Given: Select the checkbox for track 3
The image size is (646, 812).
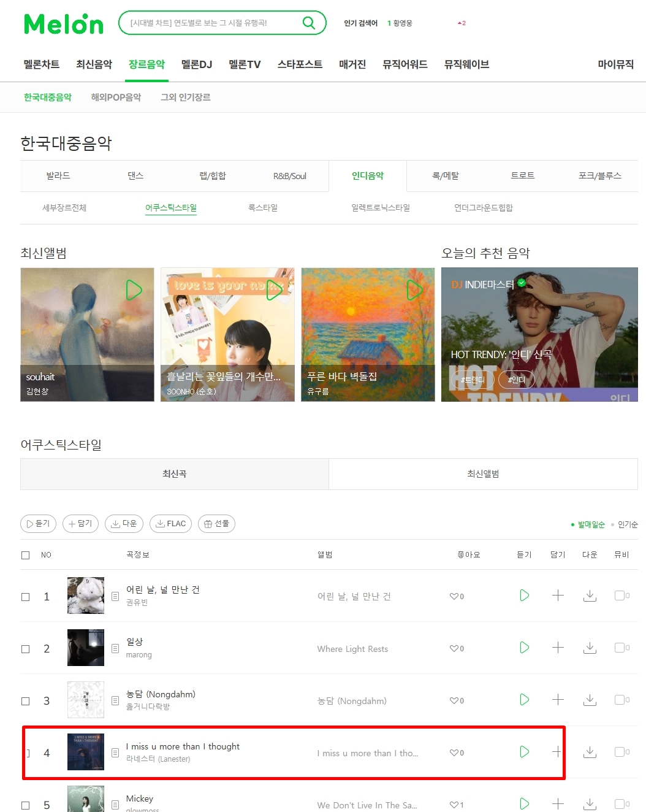Looking at the screenshot, I should tap(26, 701).
